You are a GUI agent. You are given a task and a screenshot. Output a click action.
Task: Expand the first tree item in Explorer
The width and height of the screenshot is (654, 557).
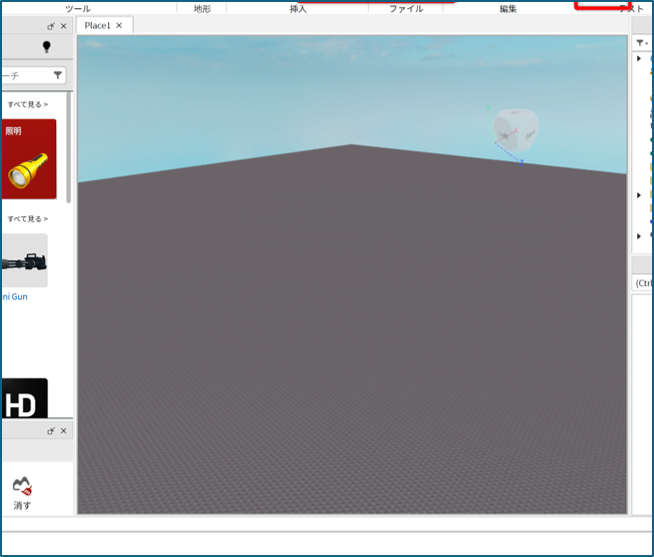pos(640,58)
